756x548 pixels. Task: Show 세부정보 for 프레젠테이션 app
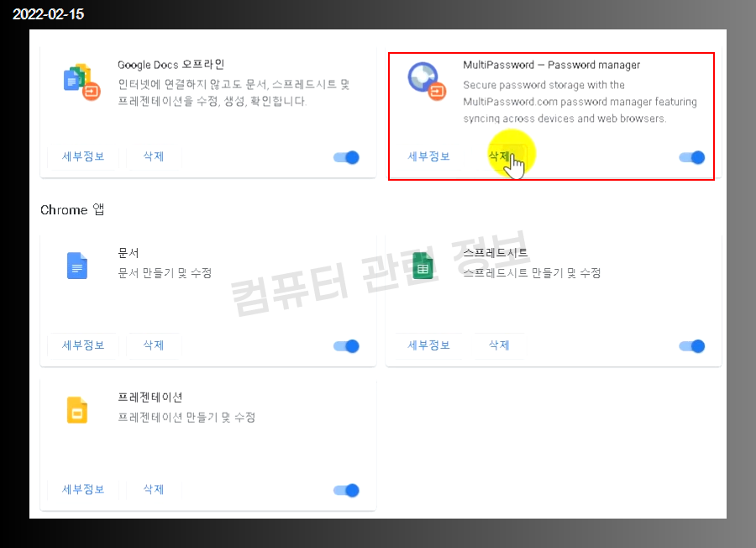pyautogui.click(x=83, y=489)
